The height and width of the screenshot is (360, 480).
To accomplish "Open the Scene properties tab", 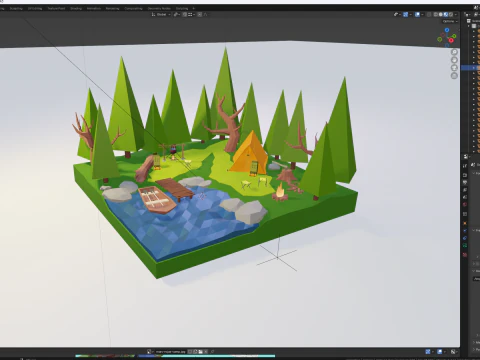I will click(465, 197).
